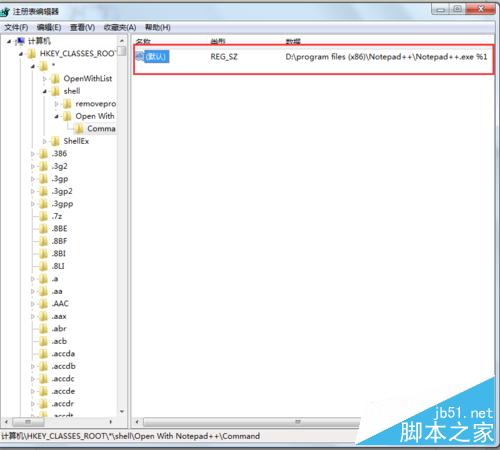500x450 pixels.
Task: Click the Command folder icon
Action: coord(79,129)
